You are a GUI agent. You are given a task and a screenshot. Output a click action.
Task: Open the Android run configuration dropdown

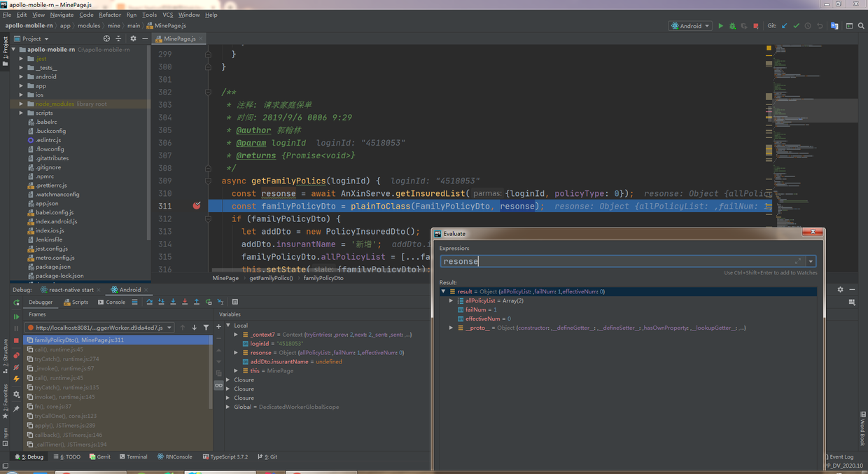691,26
